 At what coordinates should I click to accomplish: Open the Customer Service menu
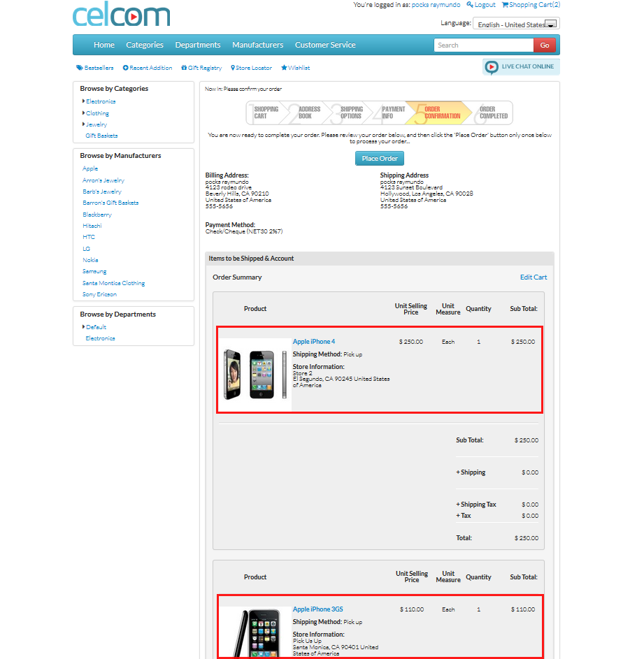(325, 45)
